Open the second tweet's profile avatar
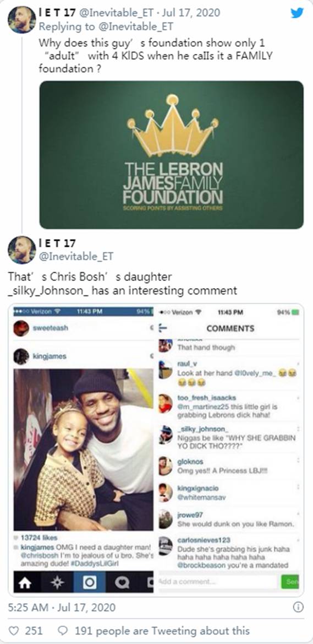Viewport: 313px width, 644px height. [22, 250]
